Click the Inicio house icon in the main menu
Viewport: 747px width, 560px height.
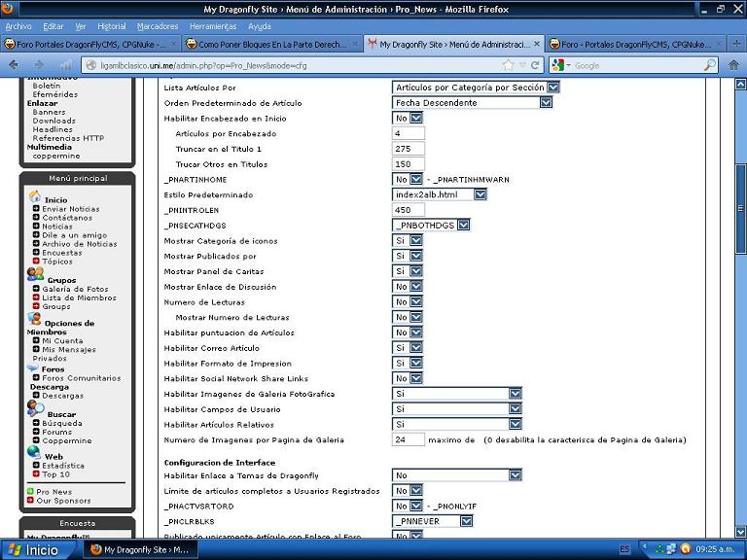[x=34, y=197]
